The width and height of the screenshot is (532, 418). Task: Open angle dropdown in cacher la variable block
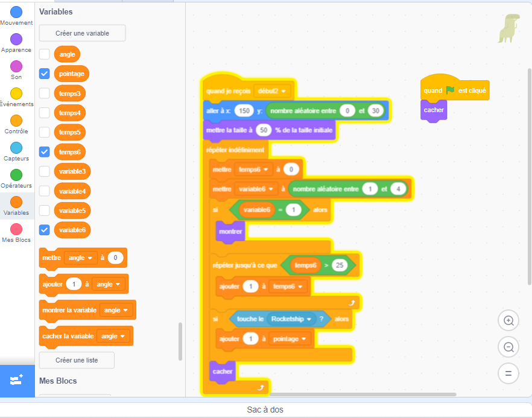[113, 336]
